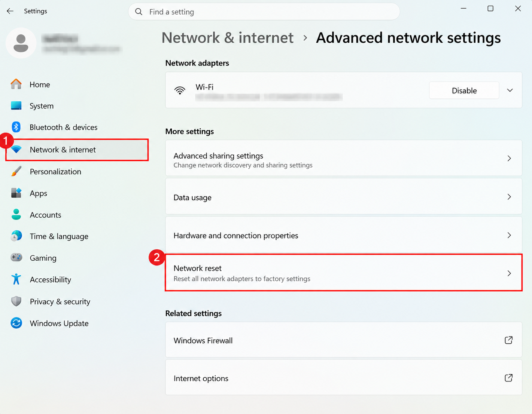Open Time & language label
The width and height of the screenshot is (532, 414).
[59, 236]
